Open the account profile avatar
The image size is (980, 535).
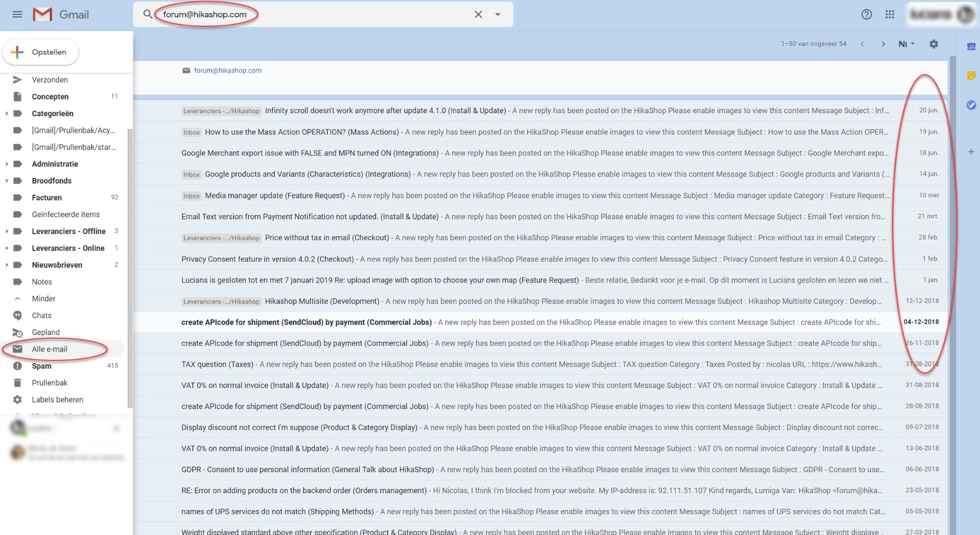[965, 14]
